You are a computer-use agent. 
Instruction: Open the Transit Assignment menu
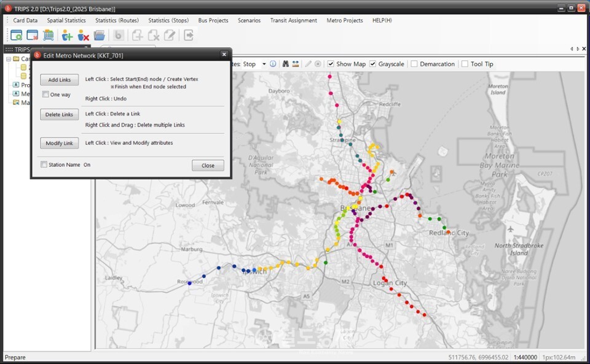(x=294, y=20)
